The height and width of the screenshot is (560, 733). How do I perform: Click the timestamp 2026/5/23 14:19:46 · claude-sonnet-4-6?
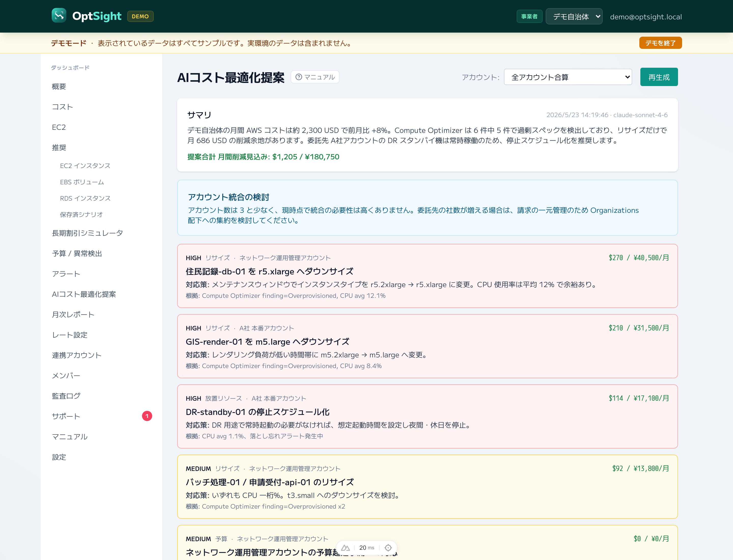point(607,115)
